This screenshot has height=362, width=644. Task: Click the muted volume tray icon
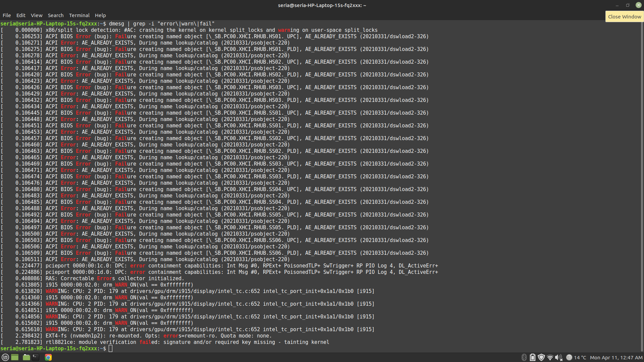tap(558, 357)
